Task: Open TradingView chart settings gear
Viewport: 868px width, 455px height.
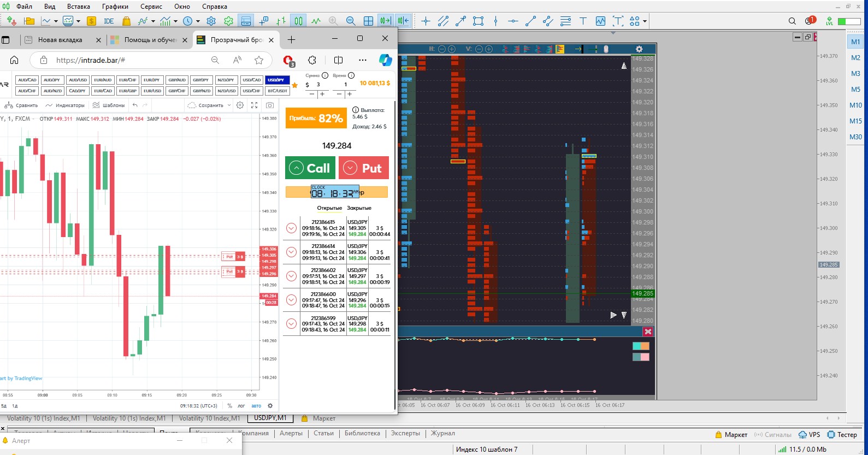Action: click(x=240, y=105)
